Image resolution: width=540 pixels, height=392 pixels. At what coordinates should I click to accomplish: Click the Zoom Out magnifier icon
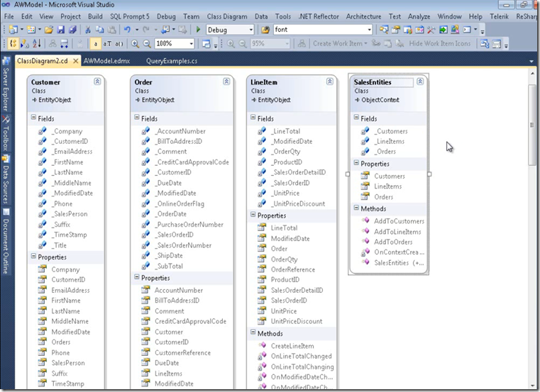coord(147,44)
